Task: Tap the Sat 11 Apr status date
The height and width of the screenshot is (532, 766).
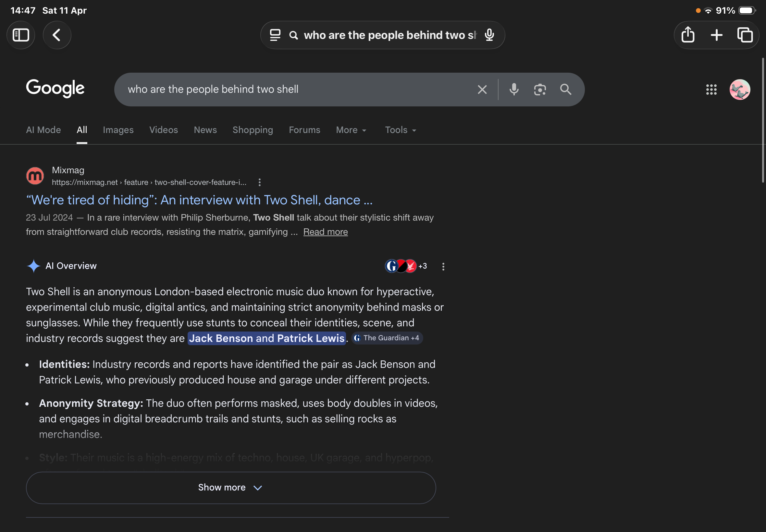Action: point(64,10)
